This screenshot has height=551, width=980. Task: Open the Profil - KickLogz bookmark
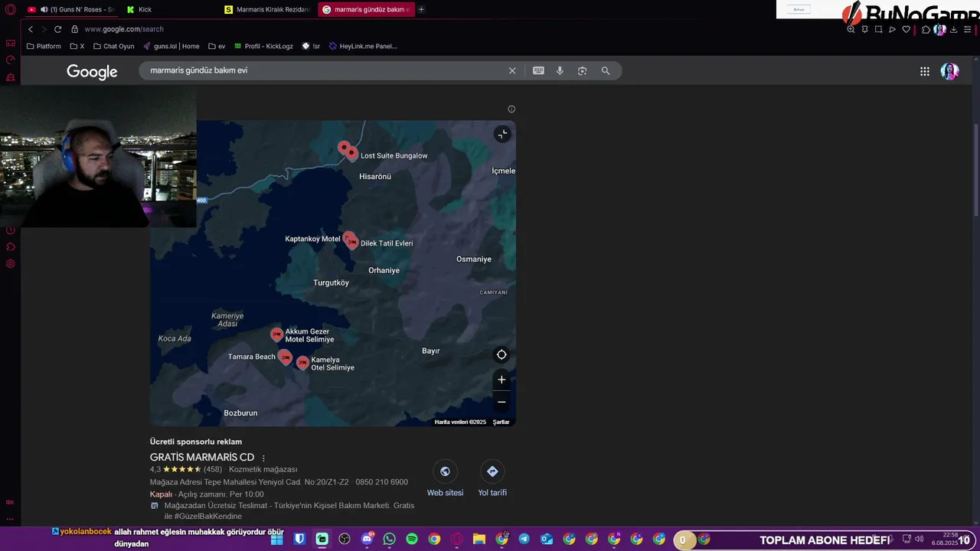[264, 46]
